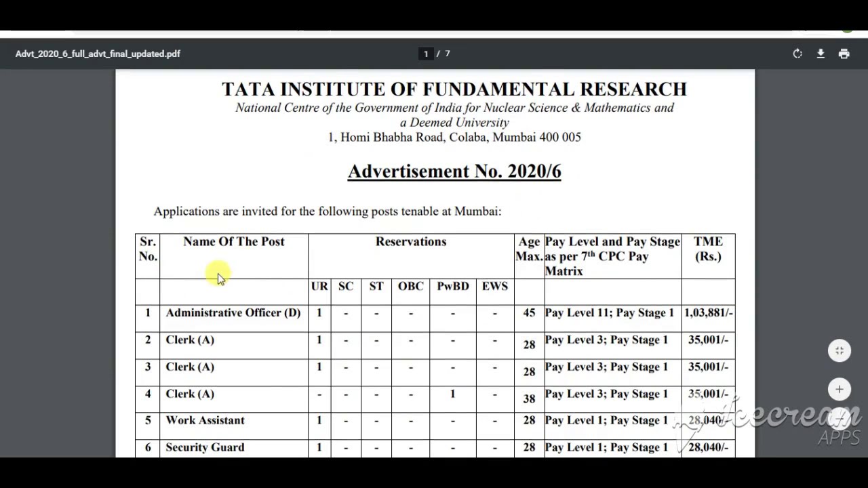
Task: Click the a Deemed University line
Action: (454, 123)
